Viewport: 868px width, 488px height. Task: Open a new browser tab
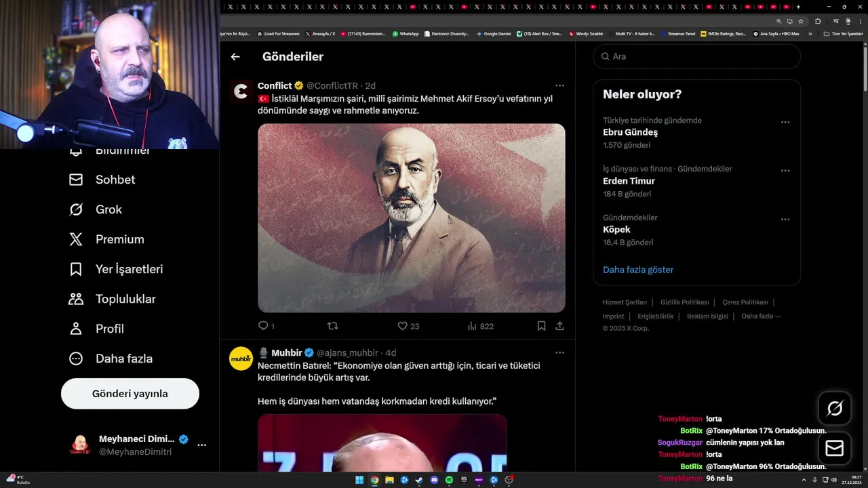tap(798, 6)
